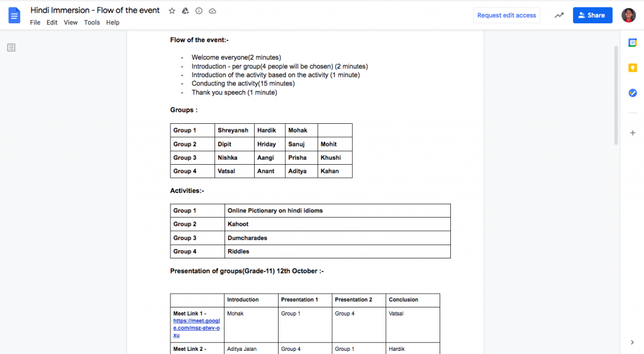Open the Meet Link 1 hyperlink
The width and height of the screenshot is (644, 354).
[196, 328]
